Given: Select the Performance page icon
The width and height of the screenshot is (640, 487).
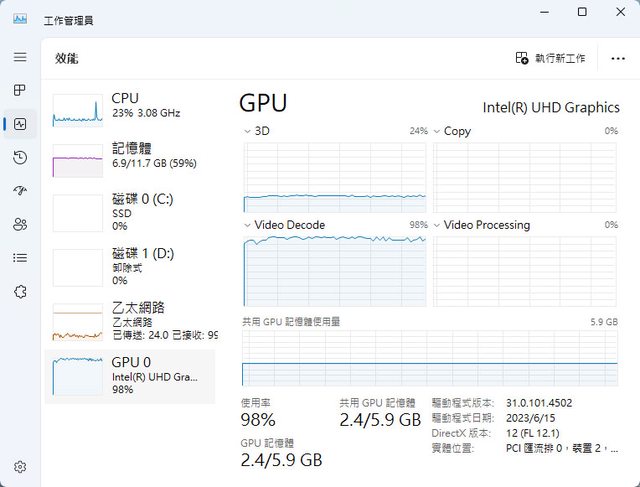Looking at the screenshot, I should [20, 124].
